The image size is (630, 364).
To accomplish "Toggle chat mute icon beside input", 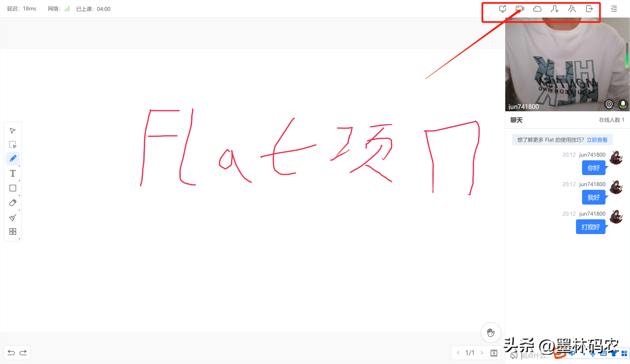I will click(514, 355).
